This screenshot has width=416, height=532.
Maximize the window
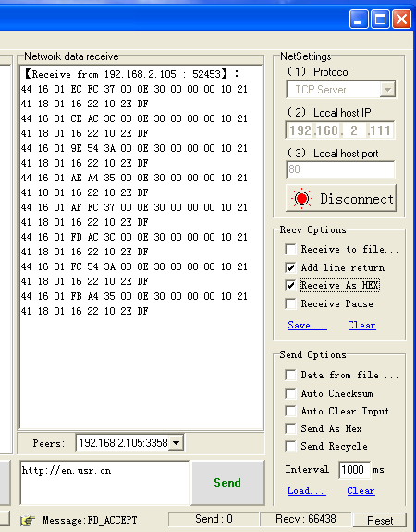380,19
